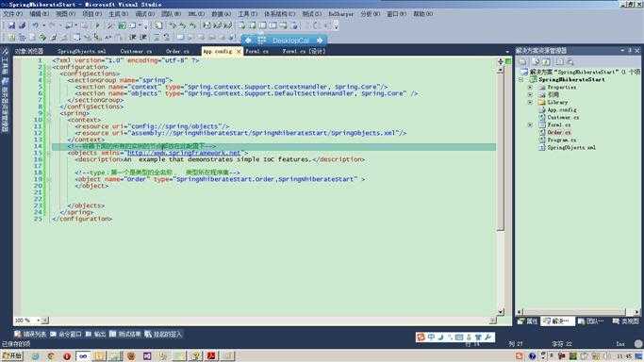This screenshot has width=644, height=362.
Task: Open the 编辑 (Edit) menu
Action: [39, 14]
